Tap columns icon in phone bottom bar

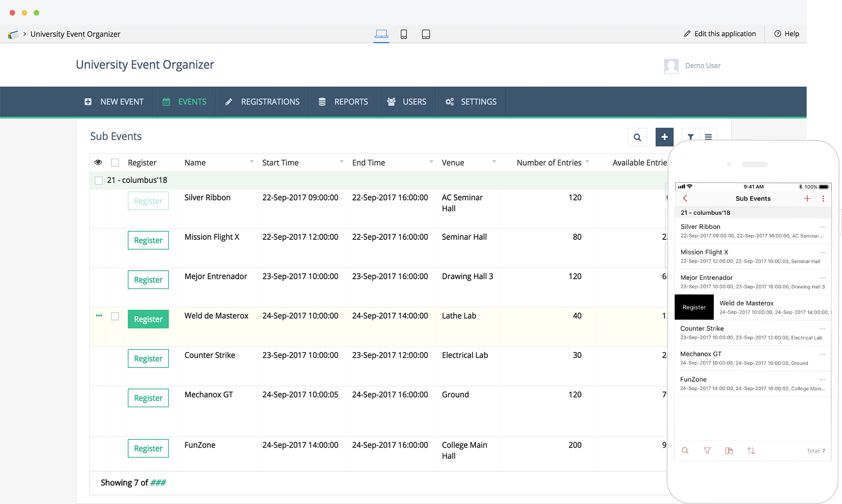point(729,451)
